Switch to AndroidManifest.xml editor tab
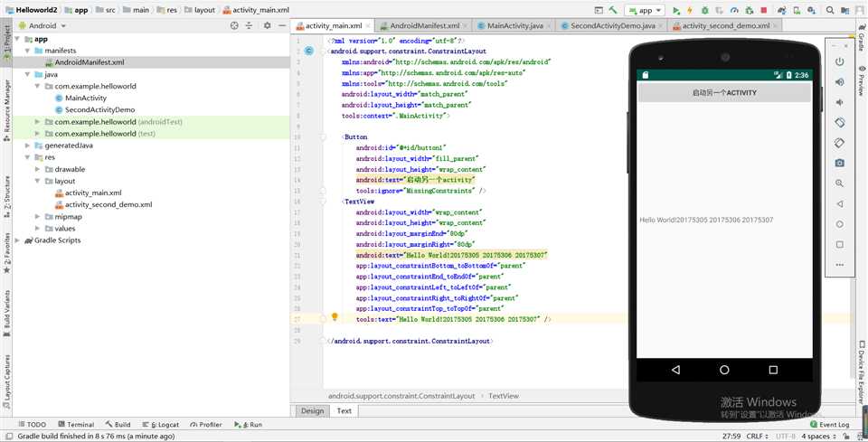The image size is (868, 442). click(425, 25)
